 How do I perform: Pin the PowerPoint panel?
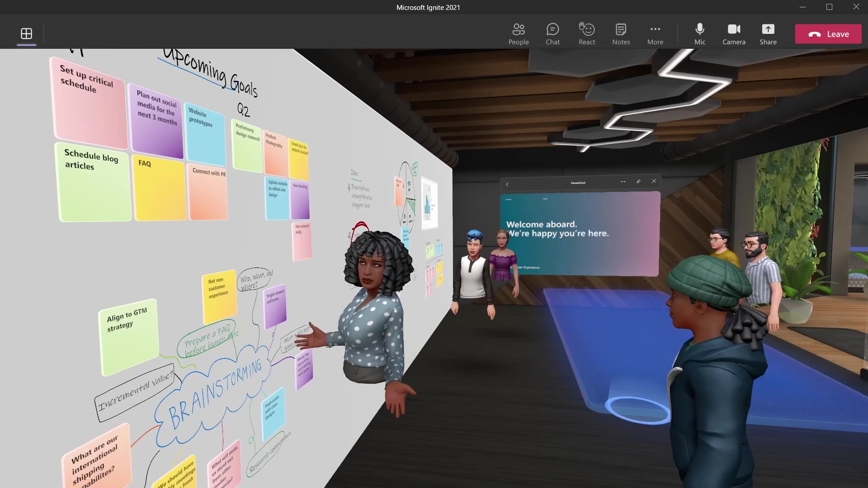click(638, 181)
